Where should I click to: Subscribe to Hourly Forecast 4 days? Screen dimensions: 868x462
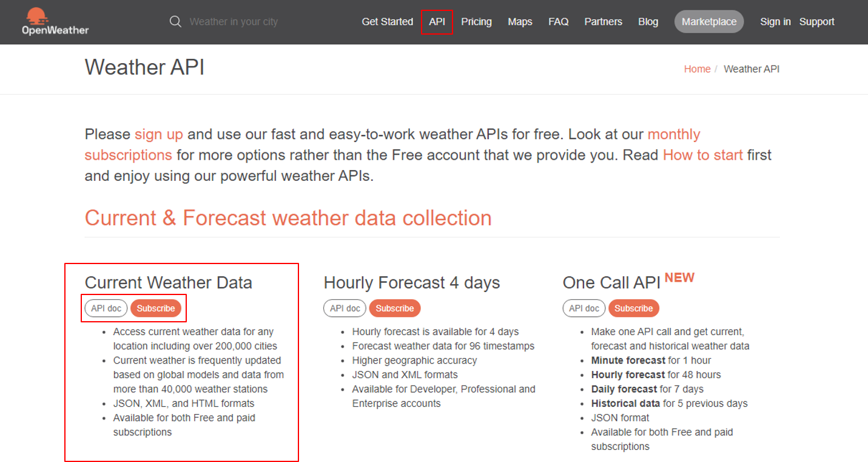(394, 308)
